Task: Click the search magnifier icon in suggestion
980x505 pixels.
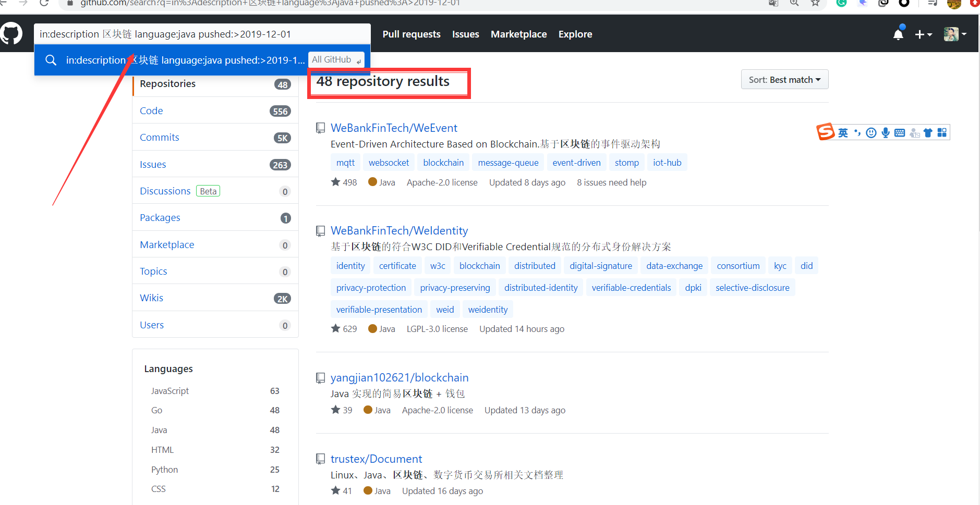Action: 51,60
